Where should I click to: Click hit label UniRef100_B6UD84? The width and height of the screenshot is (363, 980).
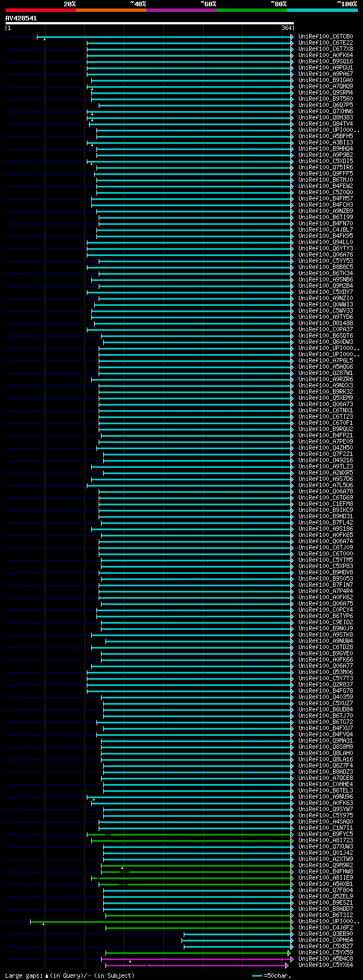click(326, 710)
